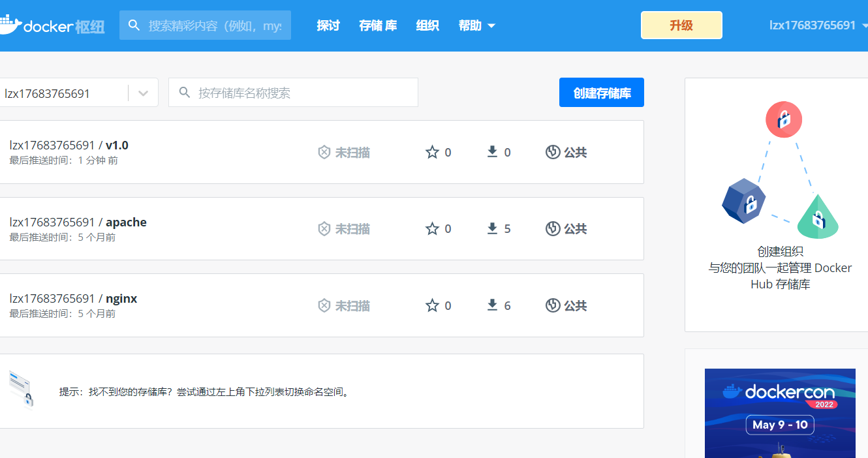Click the green cone lock in organization graphic
This screenshot has height=458, width=868.
[x=818, y=217]
